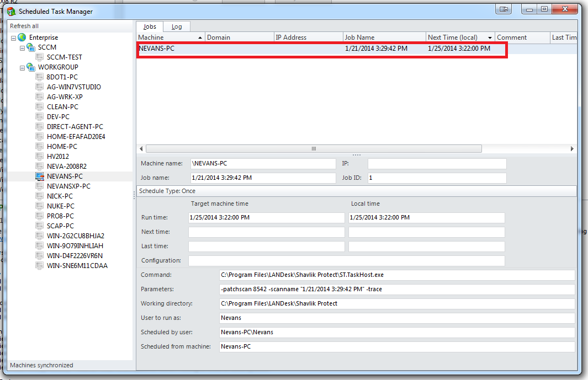The image size is (588, 380).
Task: Click the Refresh all link
Action: point(24,25)
